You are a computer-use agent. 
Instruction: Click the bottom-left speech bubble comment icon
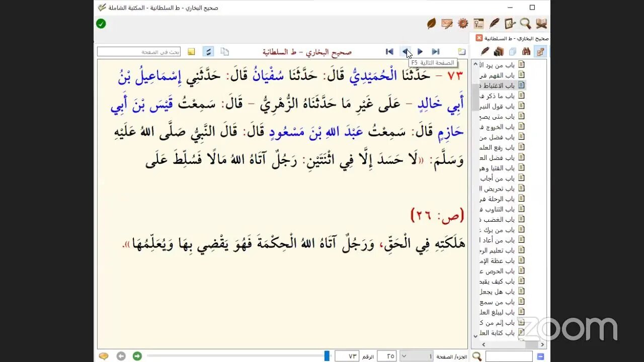[103, 356]
